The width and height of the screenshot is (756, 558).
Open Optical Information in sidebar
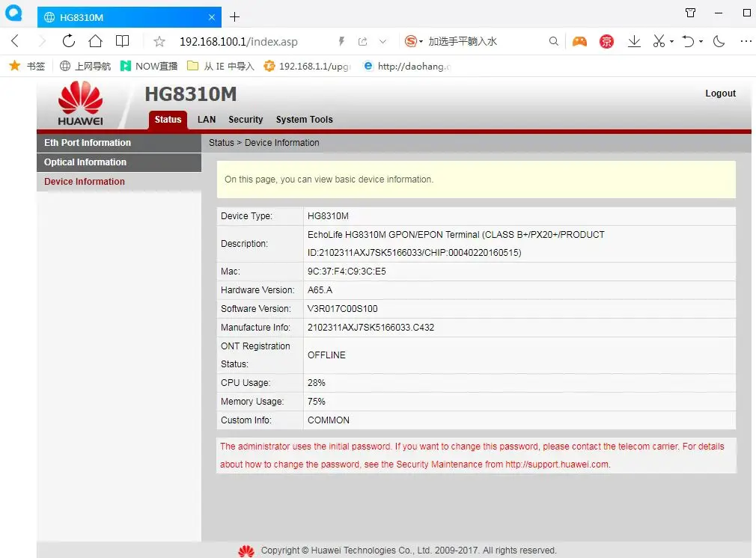[119, 162]
